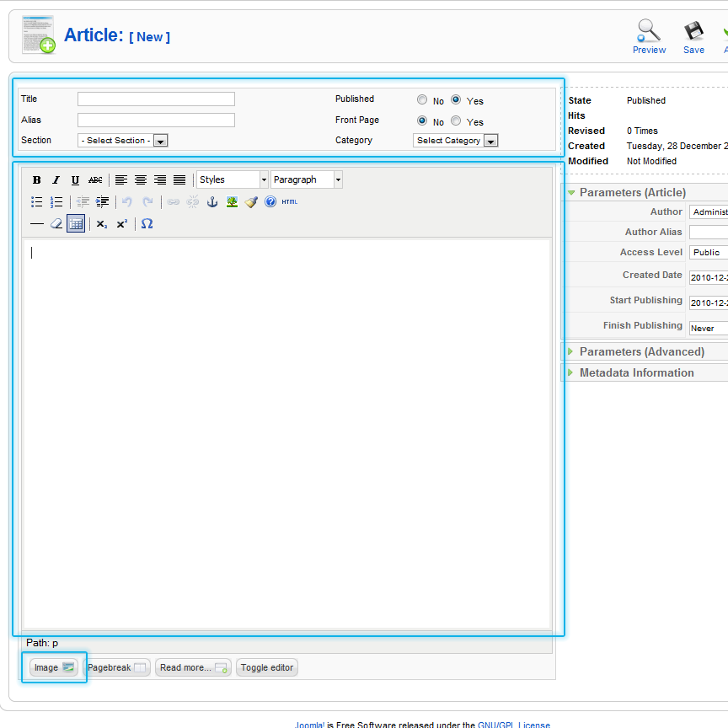Apply subscript formatting
The width and height of the screenshot is (728, 728).
point(102,224)
